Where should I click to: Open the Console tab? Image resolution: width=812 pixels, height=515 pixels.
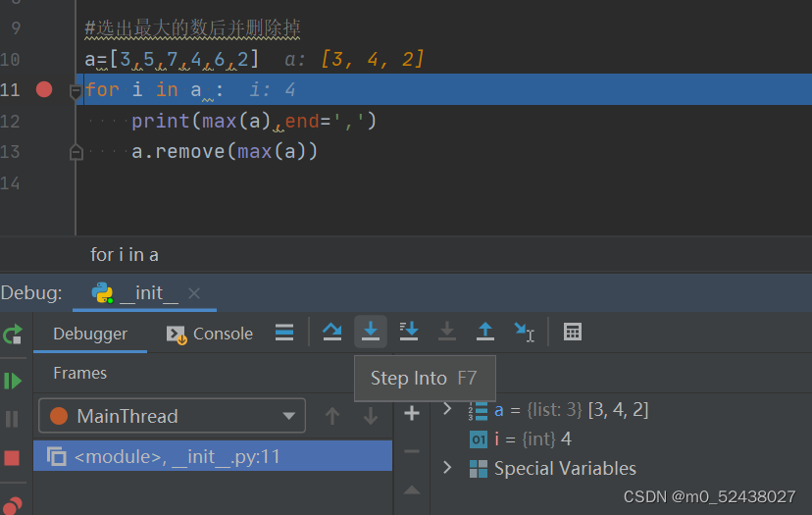[x=209, y=334]
